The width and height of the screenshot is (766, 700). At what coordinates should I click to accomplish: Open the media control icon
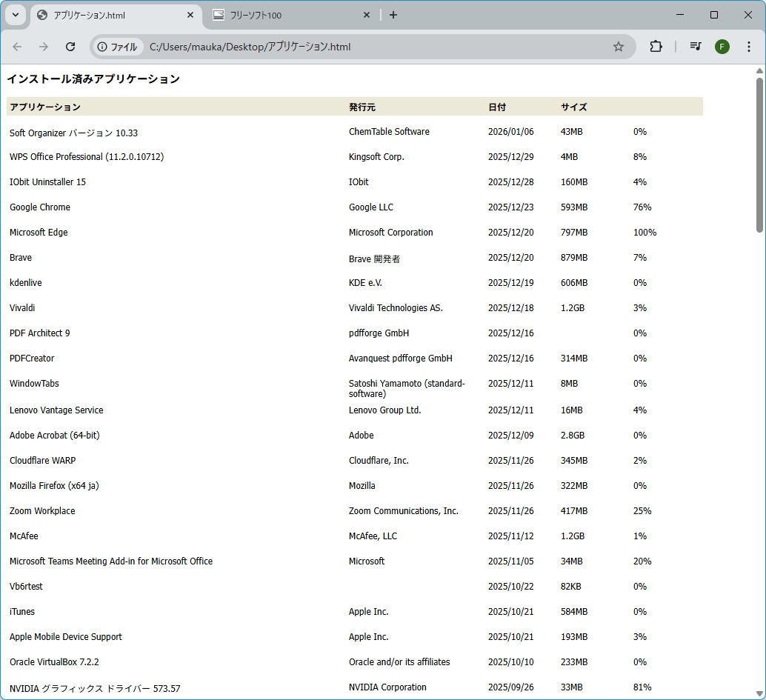point(695,47)
